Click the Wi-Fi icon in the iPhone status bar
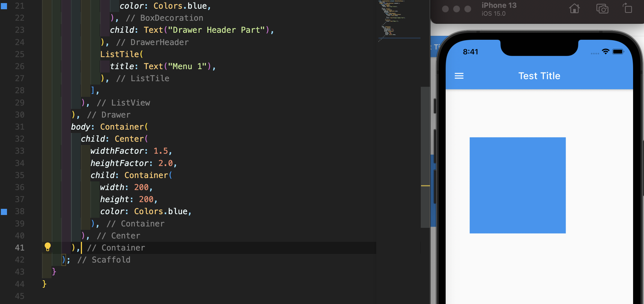Viewport: 644px width, 304px height. (605, 52)
